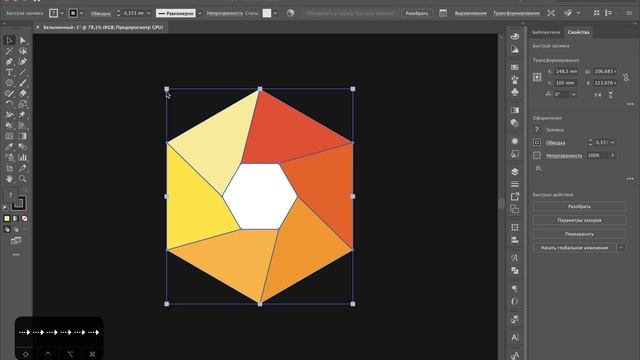Swap default fill and stroke
The width and height of the screenshot is (640, 360).
tap(25, 191)
